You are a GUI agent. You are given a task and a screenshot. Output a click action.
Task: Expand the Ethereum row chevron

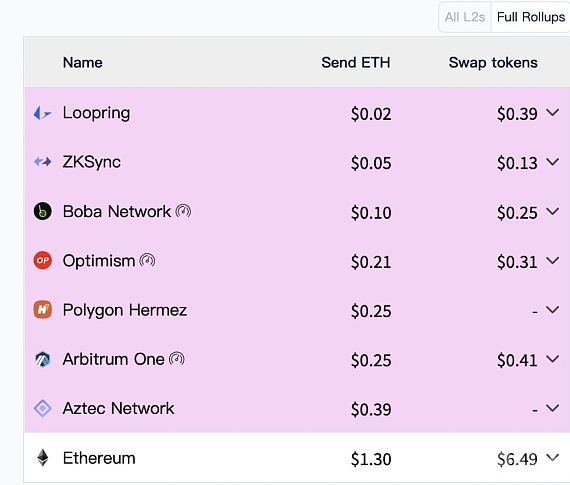pos(553,458)
